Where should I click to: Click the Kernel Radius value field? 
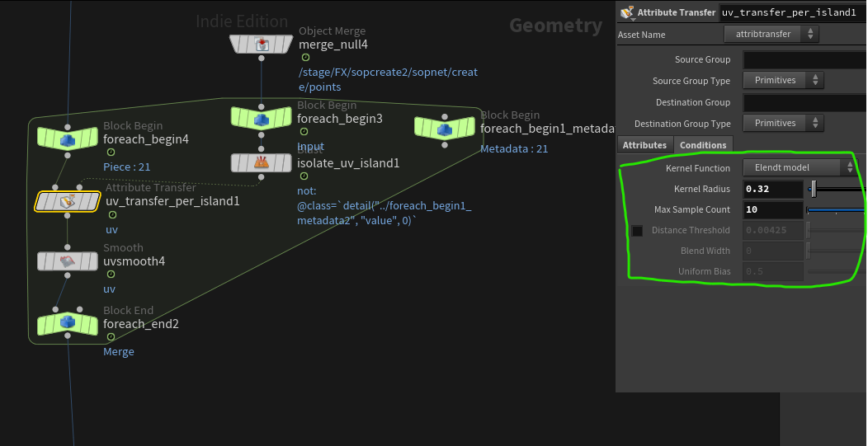(772, 190)
